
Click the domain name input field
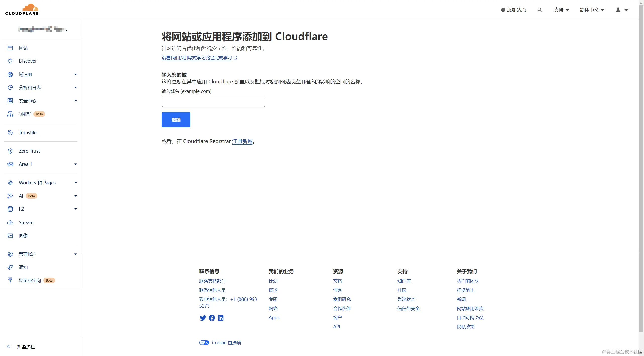[x=213, y=101]
